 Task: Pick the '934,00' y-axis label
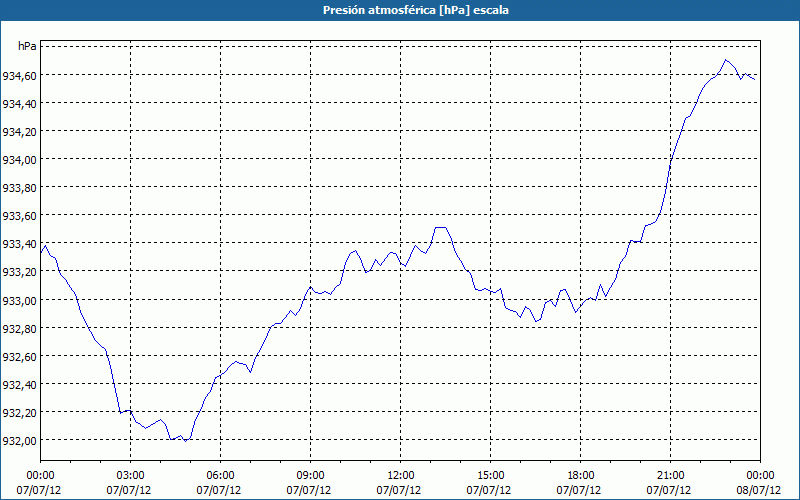tap(19, 160)
